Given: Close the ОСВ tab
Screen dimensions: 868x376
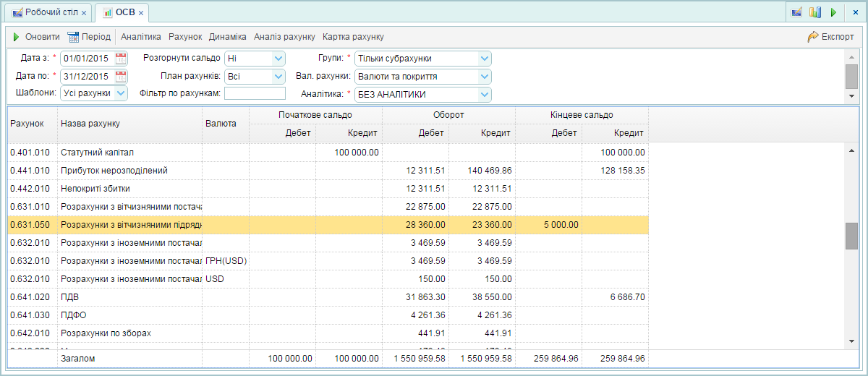Looking at the screenshot, I should [x=141, y=14].
